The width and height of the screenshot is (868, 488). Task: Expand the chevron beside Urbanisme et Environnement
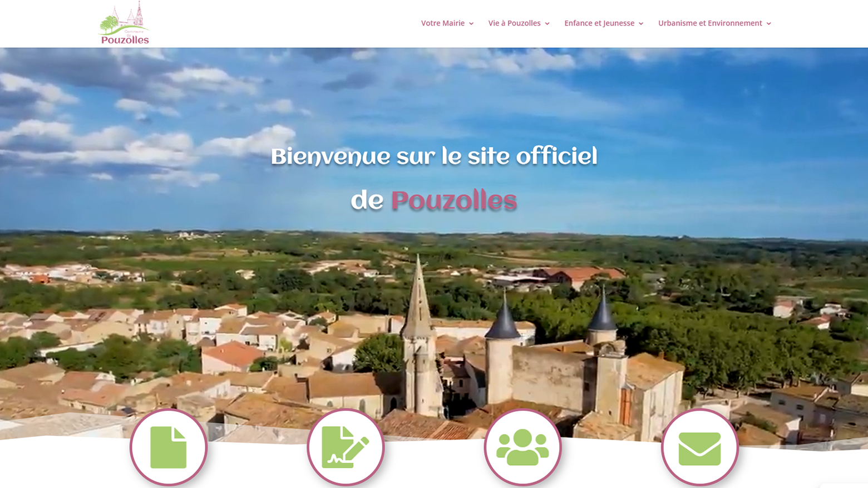(769, 24)
